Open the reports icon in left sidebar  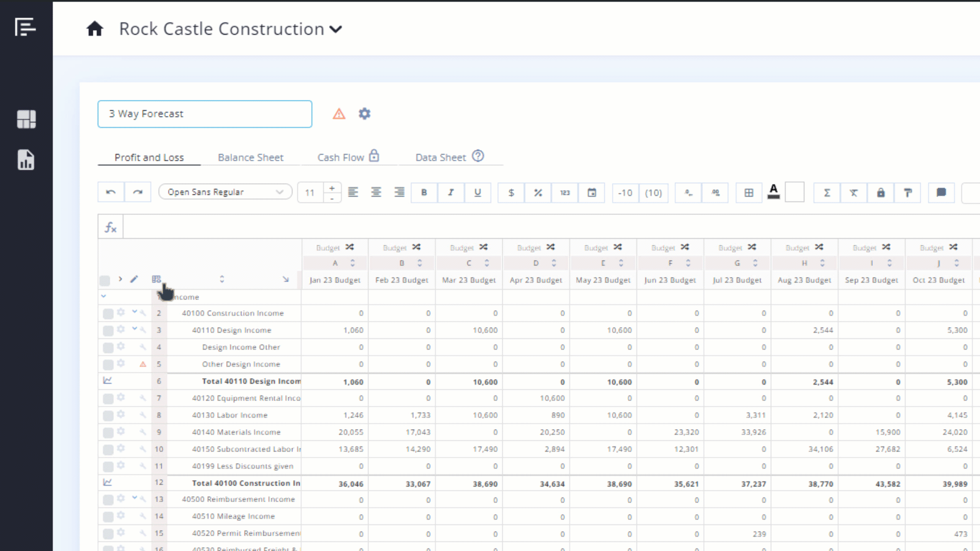point(26,160)
